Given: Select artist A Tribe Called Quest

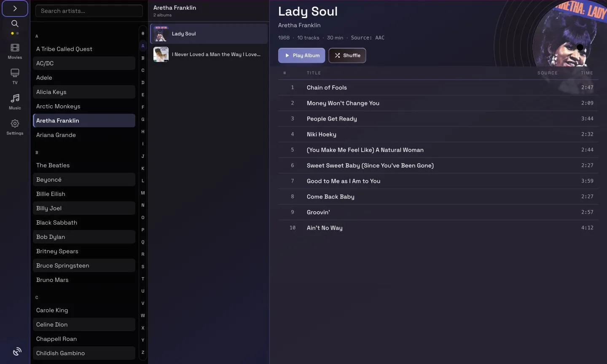Looking at the screenshot, I should [84, 49].
